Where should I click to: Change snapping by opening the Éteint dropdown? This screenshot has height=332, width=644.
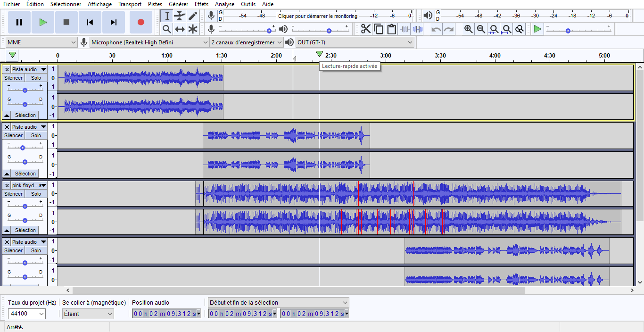[88, 314]
